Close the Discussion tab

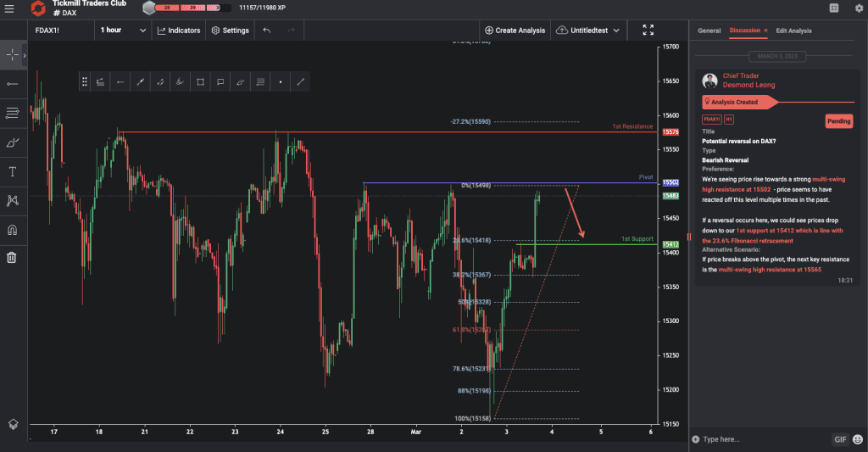tap(765, 31)
